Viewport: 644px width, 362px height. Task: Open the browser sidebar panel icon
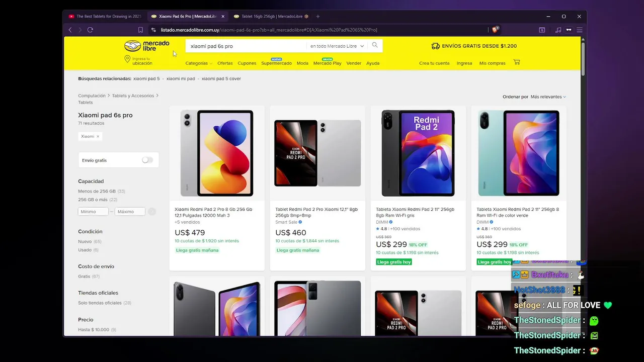[x=542, y=30]
